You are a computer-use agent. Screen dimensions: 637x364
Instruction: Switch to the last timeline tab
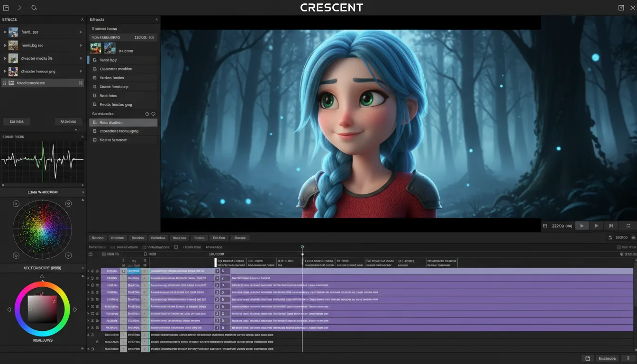[240, 238]
